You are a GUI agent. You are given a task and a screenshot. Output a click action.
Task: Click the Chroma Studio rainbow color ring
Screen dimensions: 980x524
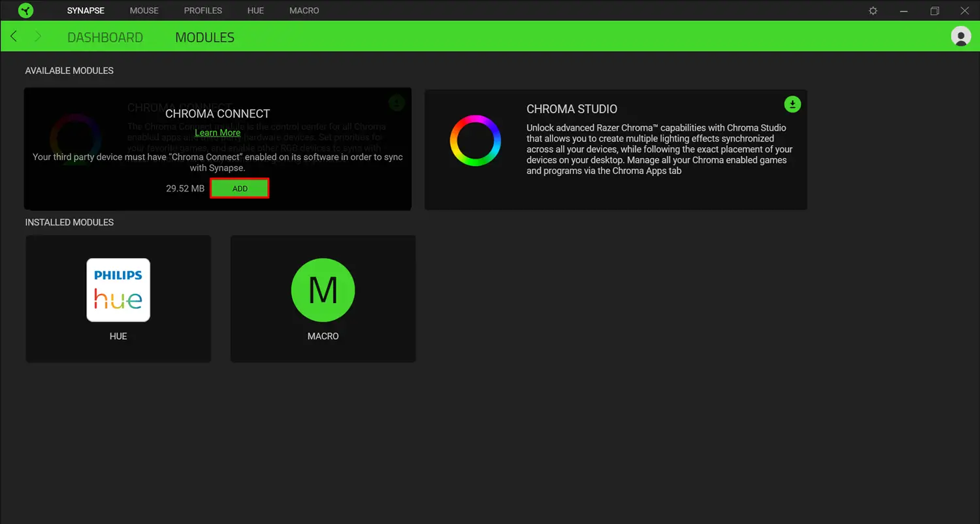tap(475, 140)
